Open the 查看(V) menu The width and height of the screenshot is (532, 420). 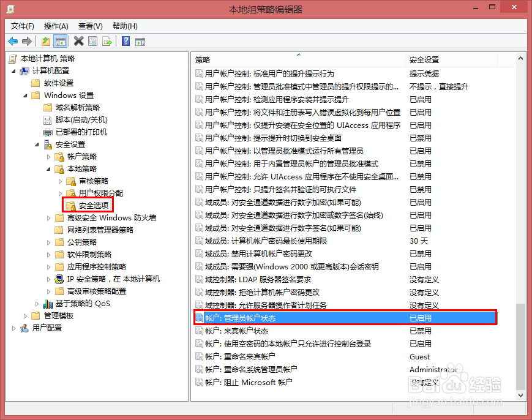pyautogui.click(x=89, y=26)
